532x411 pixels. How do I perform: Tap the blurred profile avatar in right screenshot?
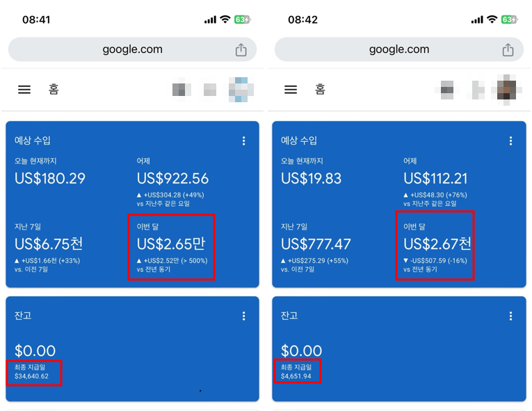[506, 90]
